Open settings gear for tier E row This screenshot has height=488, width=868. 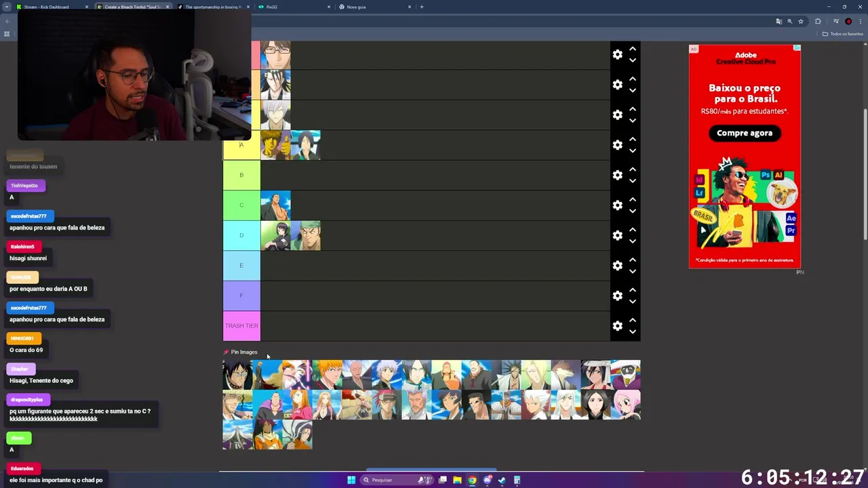click(x=617, y=266)
